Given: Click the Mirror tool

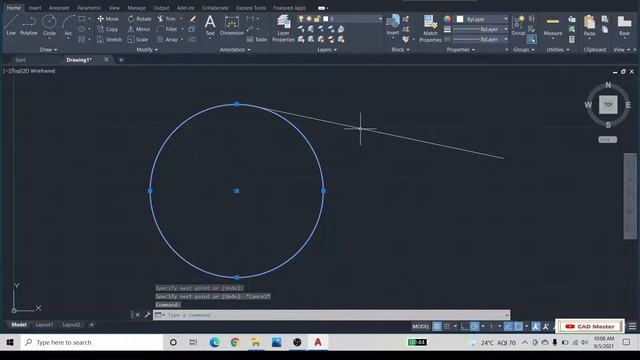Looking at the screenshot, I should 139,29.
